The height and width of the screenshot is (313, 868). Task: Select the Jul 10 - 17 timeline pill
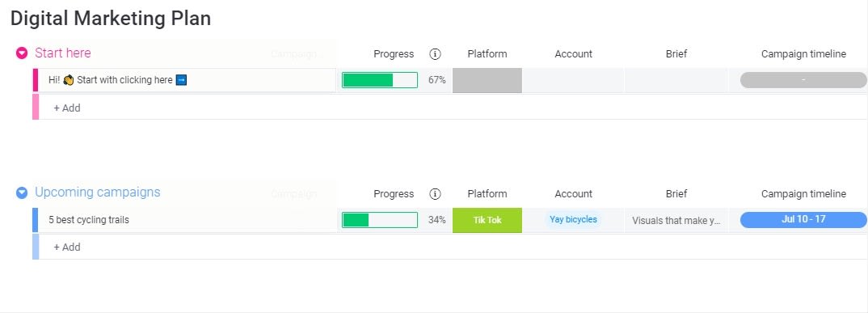pos(803,219)
